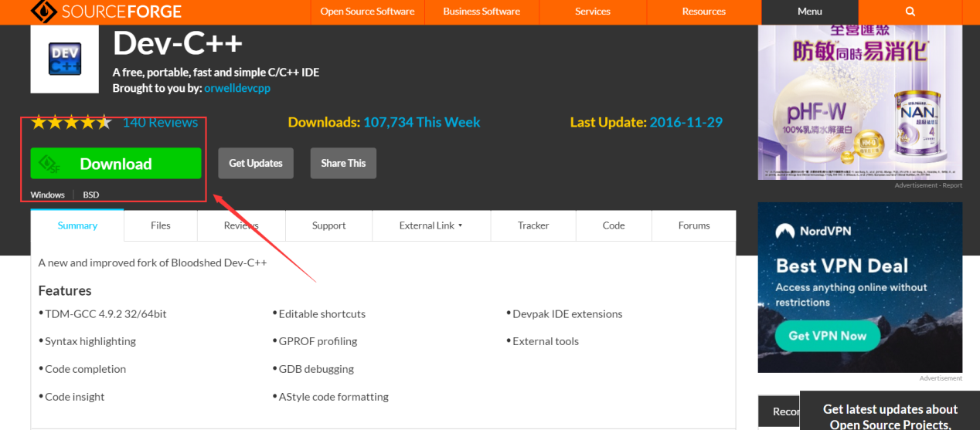Click the Dev-C++ project logo
980x430 pixels.
coord(64,59)
